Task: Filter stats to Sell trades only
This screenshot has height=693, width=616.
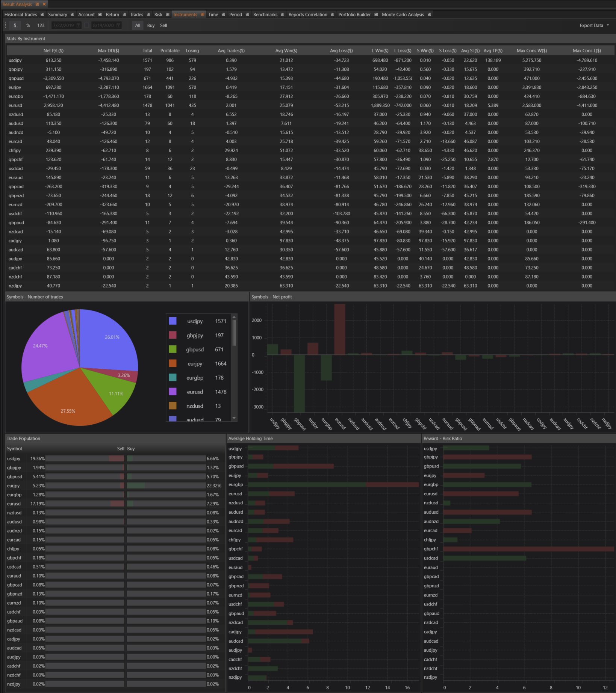Action: [x=163, y=26]
